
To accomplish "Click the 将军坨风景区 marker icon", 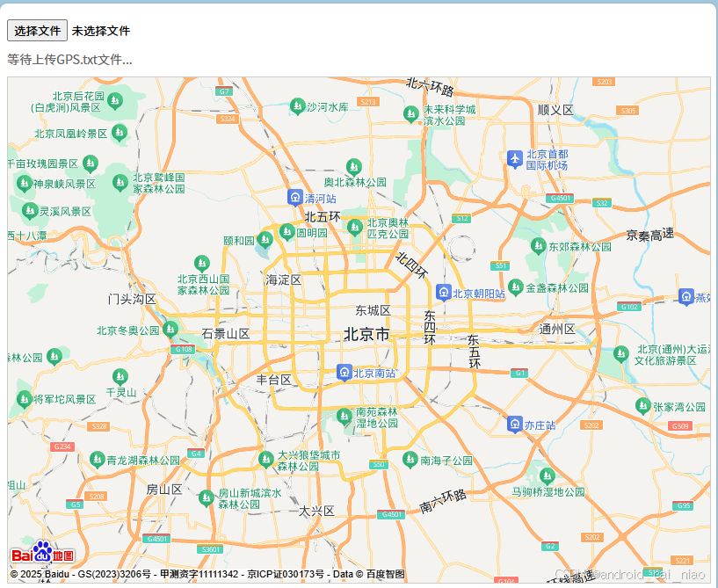I will pyautogui.click(x=25, y=399).
